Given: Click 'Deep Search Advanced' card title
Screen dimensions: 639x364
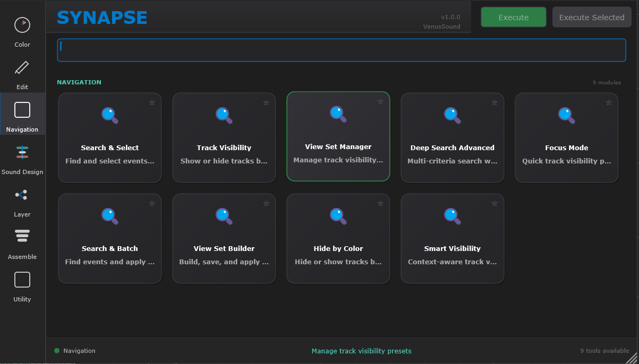Looking at the screenshot, I should [x=453, y=148].
